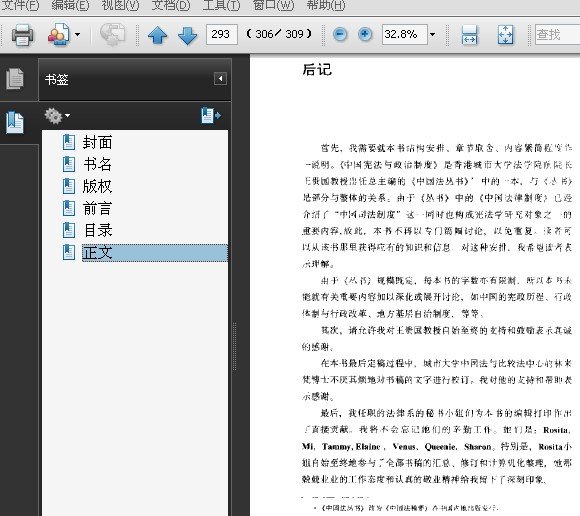Click the Print icon in toolbar

(22, 35)
